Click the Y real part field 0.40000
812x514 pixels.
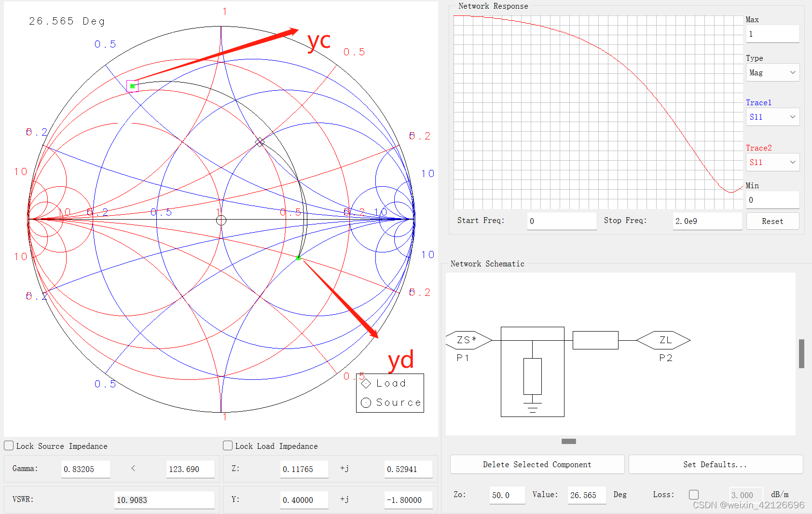(304, 500)
